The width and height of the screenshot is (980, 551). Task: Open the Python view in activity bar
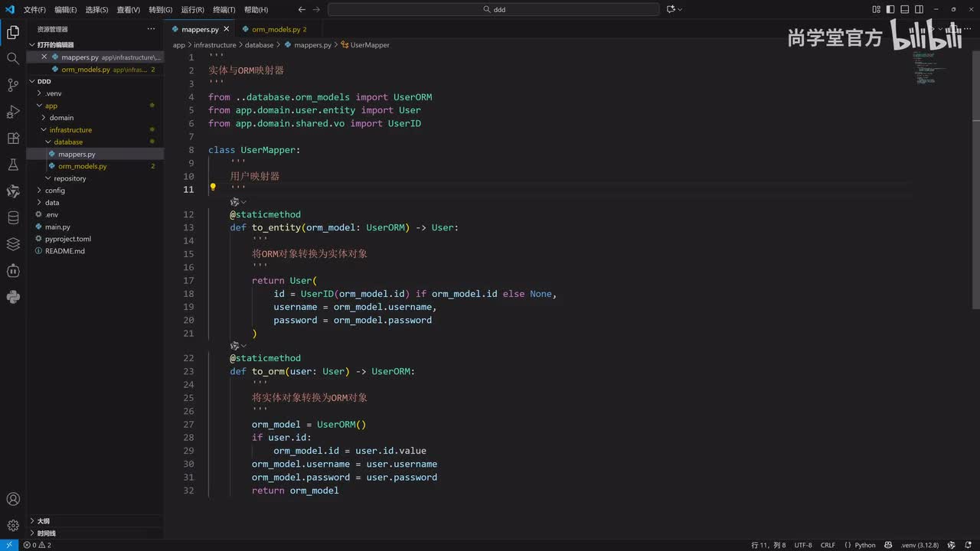(13, 297)
